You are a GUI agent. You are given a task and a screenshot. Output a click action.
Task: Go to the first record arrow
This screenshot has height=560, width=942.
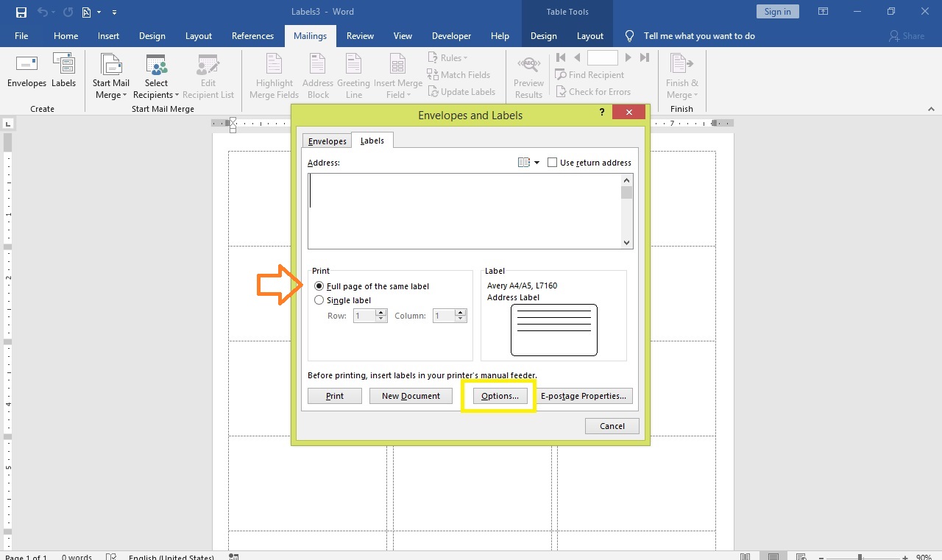click(561, 57)
